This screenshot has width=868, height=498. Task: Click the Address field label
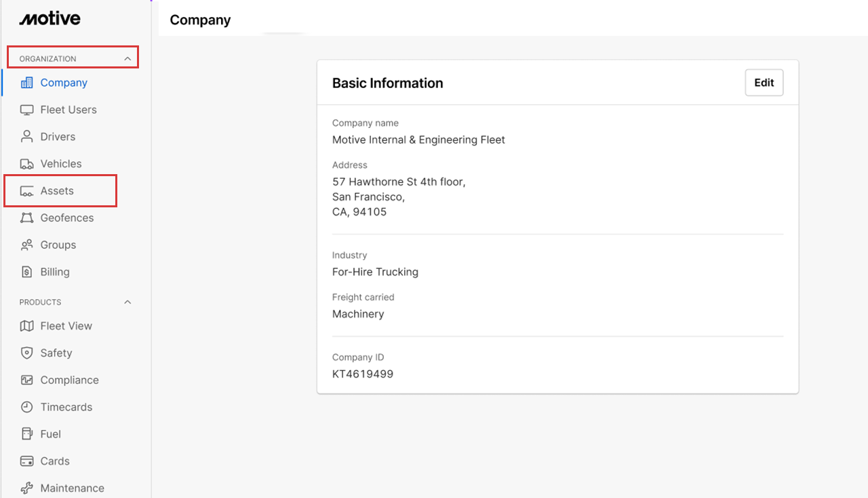(350, 165)
